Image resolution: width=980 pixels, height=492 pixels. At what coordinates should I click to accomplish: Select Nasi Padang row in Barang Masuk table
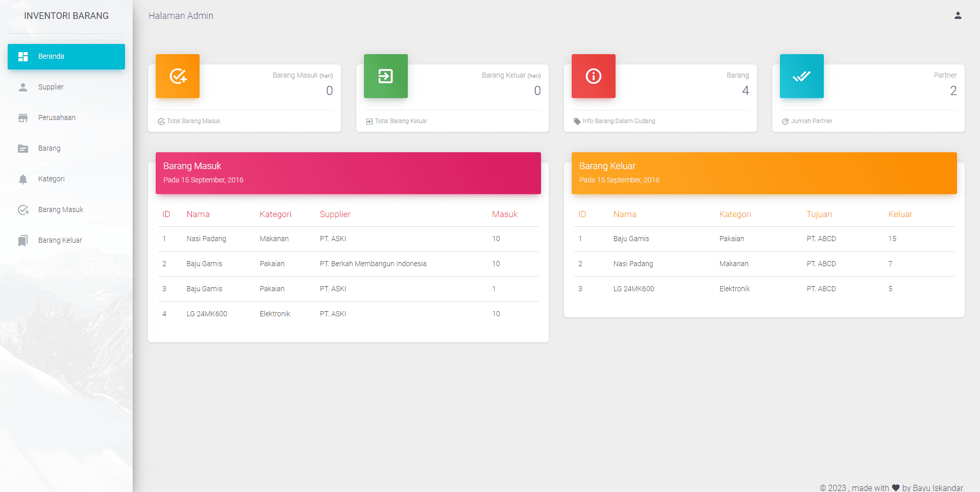tap(348, 239)
